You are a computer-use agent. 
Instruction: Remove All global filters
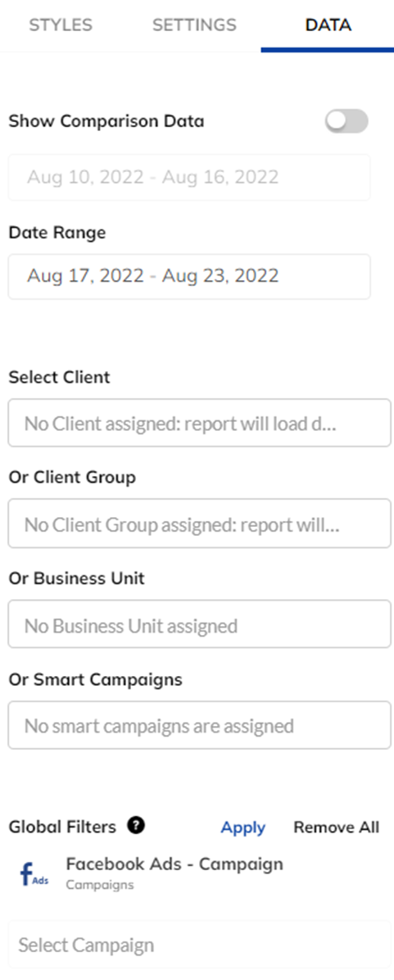(x=336, y=827)
